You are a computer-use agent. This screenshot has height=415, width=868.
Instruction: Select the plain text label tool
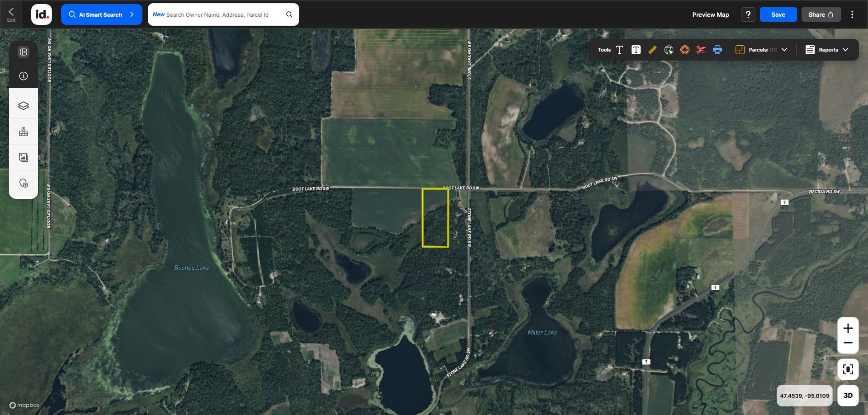coord(620,50)
